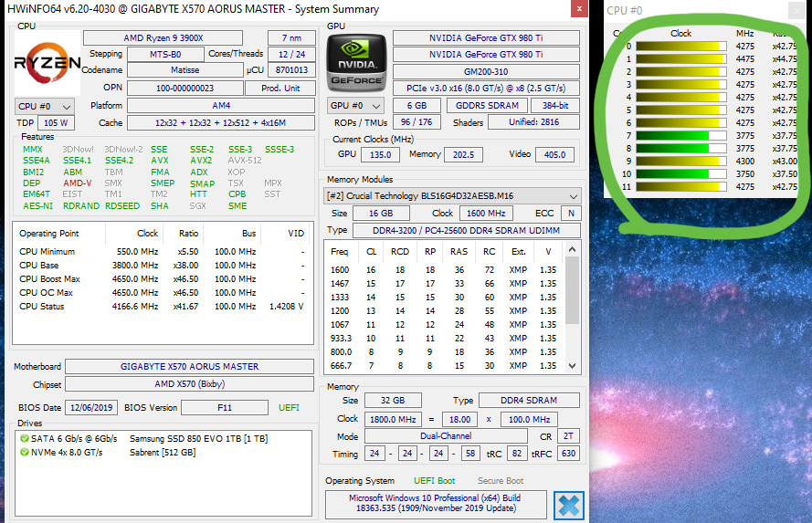
Task: Click the CPU Boost Max row
Action: (162, 279)
